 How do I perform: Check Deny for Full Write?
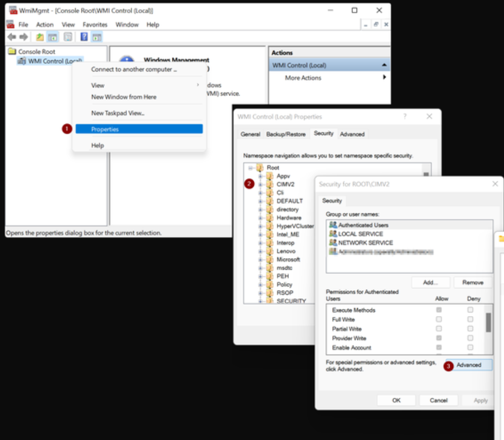(x=470, y=319)
